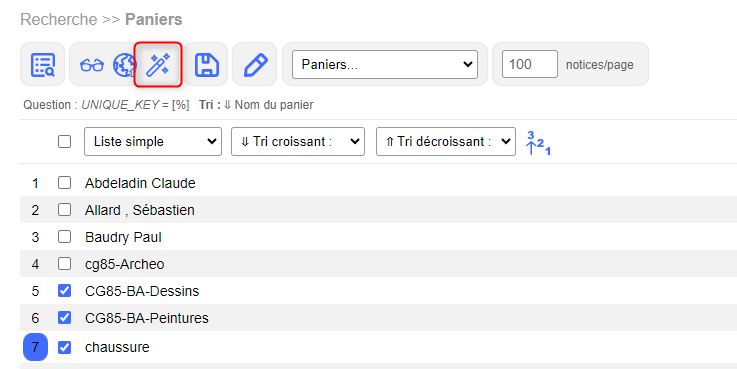
Task: Click the highlighted row number 7 badge
Action: (x=35, y=347)
